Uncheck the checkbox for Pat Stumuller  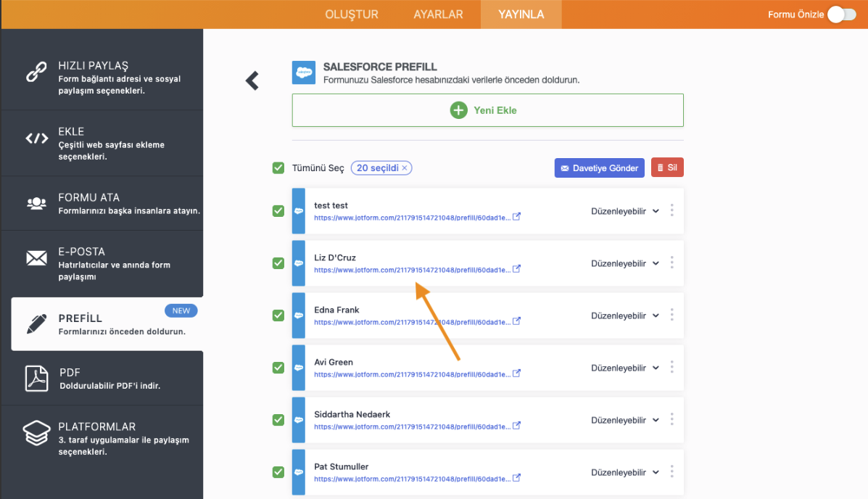click(x=278, y=472)
